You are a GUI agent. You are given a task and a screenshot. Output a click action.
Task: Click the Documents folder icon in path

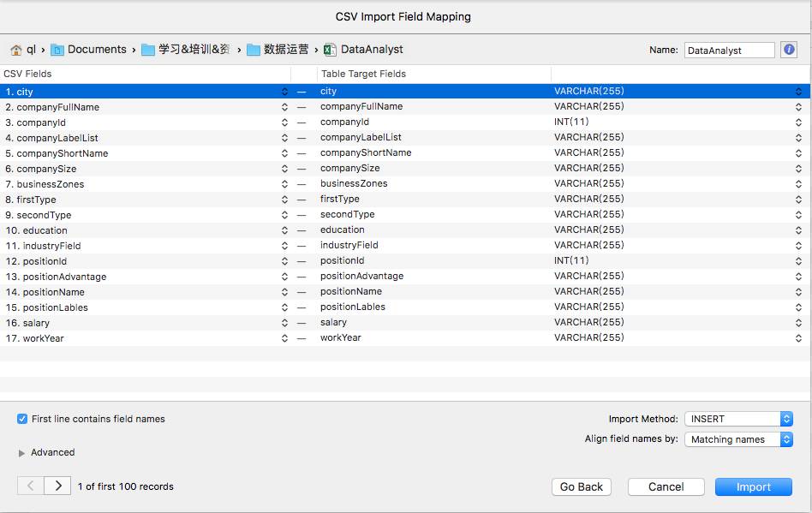click(x=57, y=50)
